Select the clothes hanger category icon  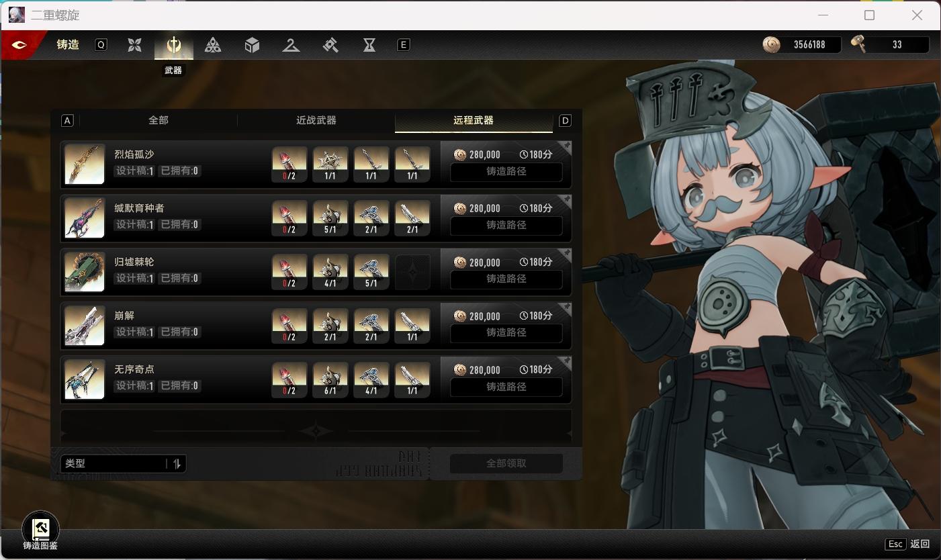point(291,45)
